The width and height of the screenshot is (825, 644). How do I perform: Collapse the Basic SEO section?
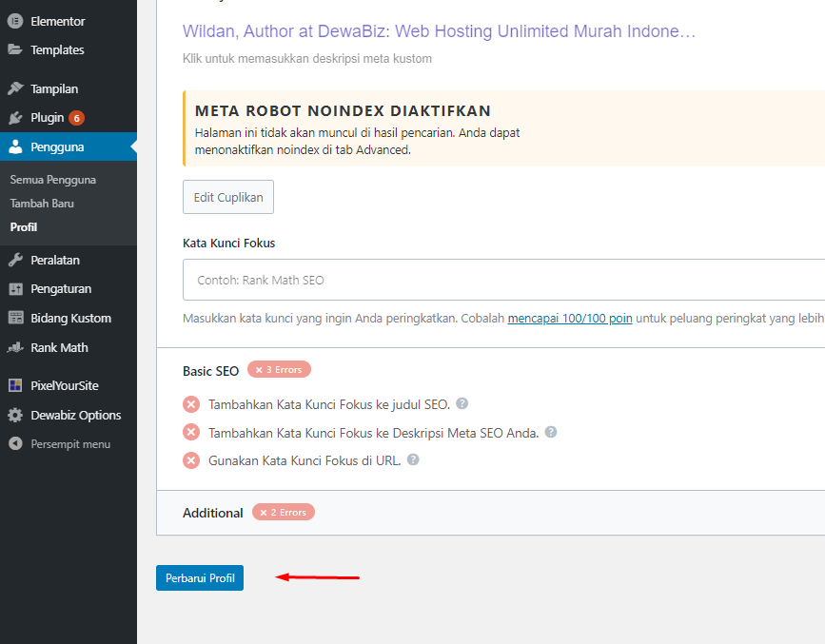[210, 370]
